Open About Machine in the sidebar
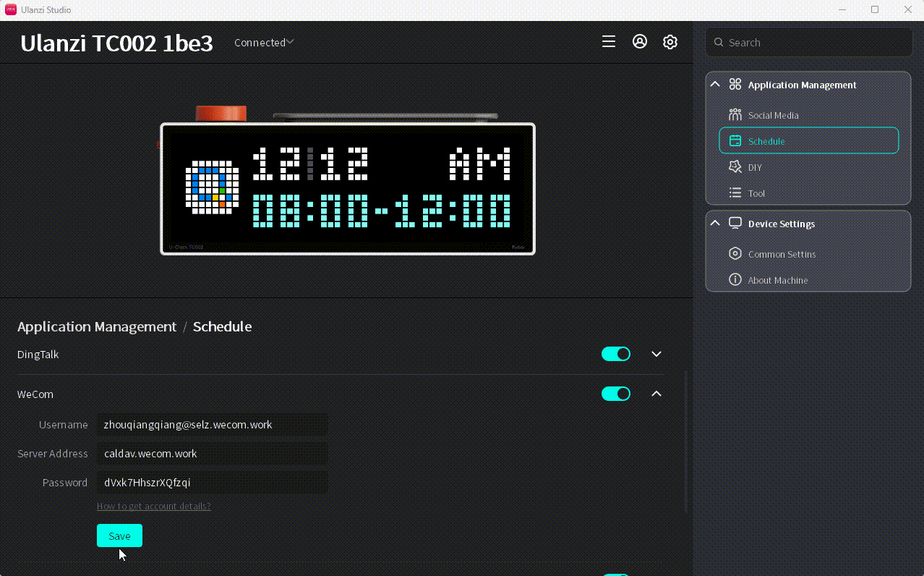Viewport: 924px width, 576px height. click(x=808, y=280)
